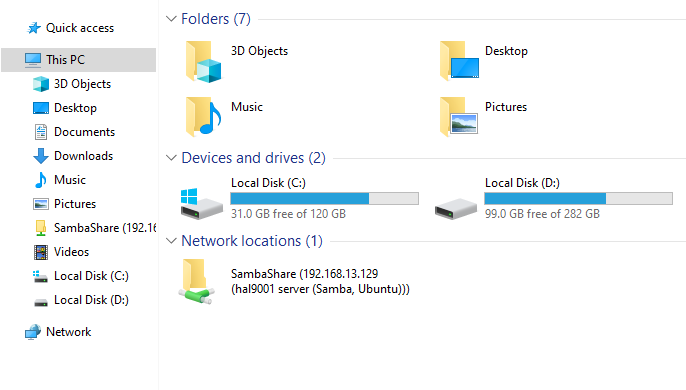
Task: Click the Network icon in the sidebar
Action: 33,332
